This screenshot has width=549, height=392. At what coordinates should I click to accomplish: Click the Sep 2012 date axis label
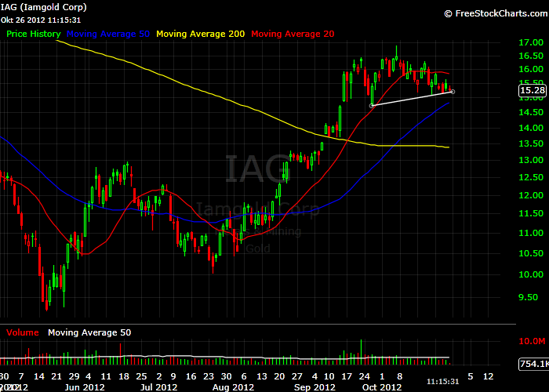pos(314,387)
